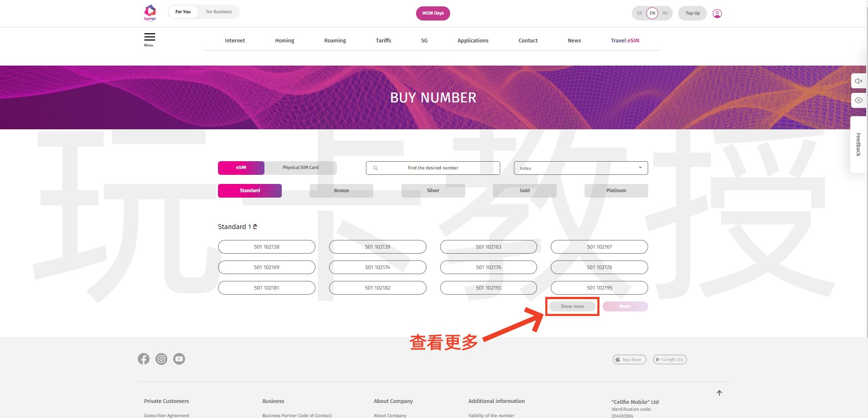The width and height of the screenshot is (868, 418).
Task: Click the eye accessibility icon
Action: (x=858, y=100)
